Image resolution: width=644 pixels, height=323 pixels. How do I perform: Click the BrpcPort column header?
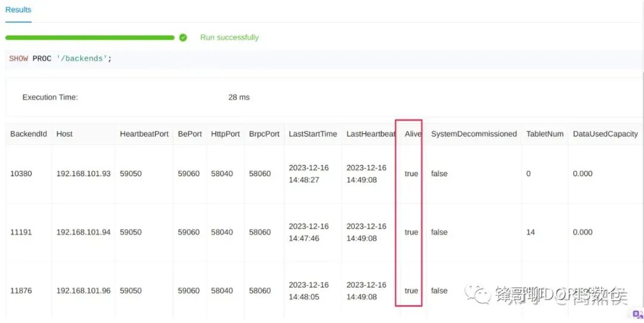[x=264, y=134]
